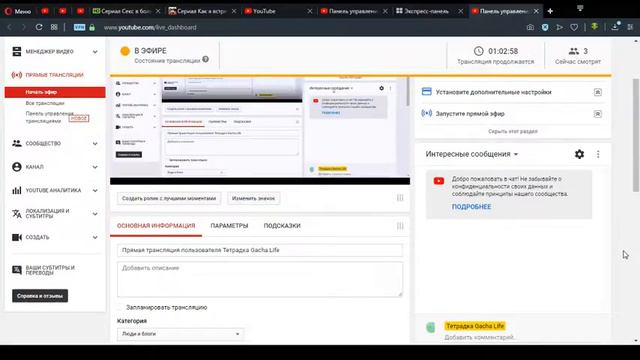Screen dimensions: 640x360
Task: Click the stream title input field
Action: [260, 250]
